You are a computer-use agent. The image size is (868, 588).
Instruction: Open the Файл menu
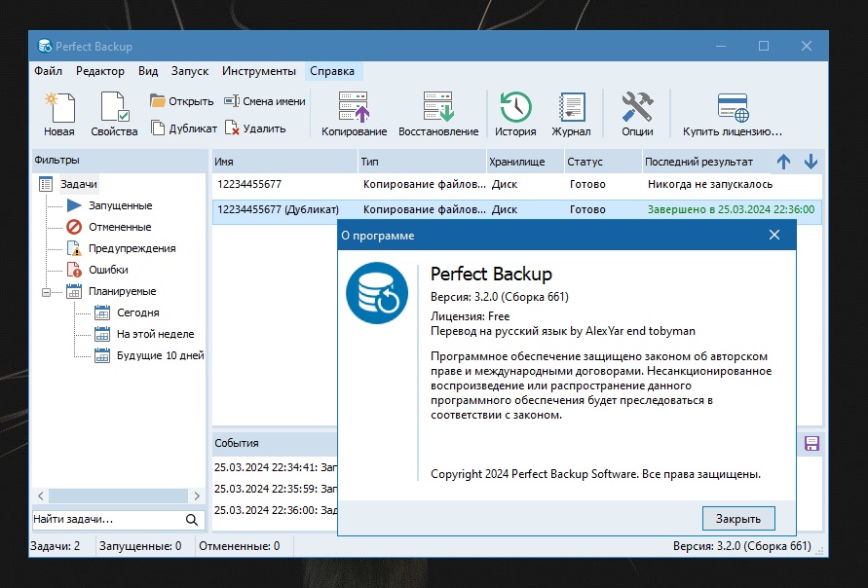48,71
